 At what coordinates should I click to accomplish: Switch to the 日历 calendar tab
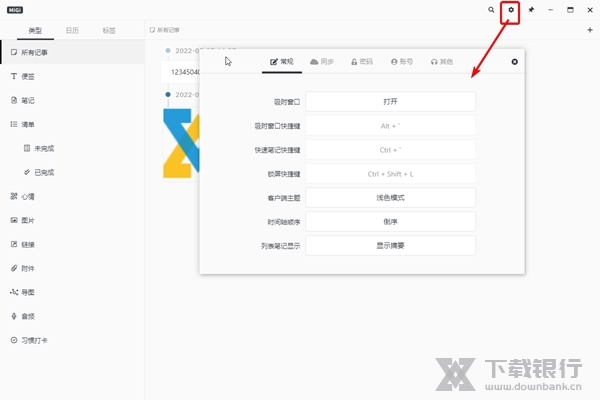click(72, 30)
